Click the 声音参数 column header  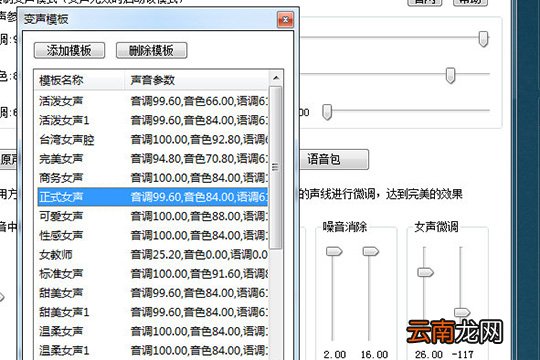pos(196,80)
